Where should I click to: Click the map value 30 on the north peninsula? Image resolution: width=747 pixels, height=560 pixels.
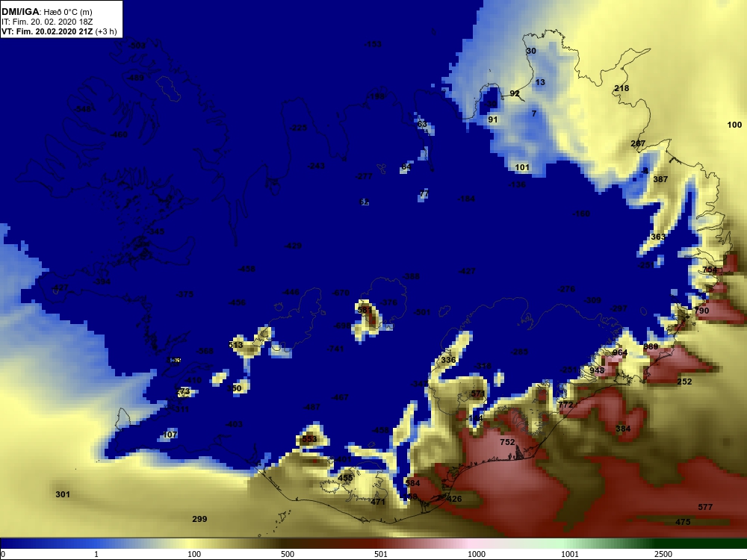point(530,51)
